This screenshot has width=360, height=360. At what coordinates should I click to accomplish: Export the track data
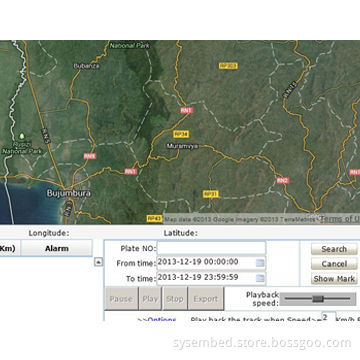pyautogui.click(x=206, y=299)
